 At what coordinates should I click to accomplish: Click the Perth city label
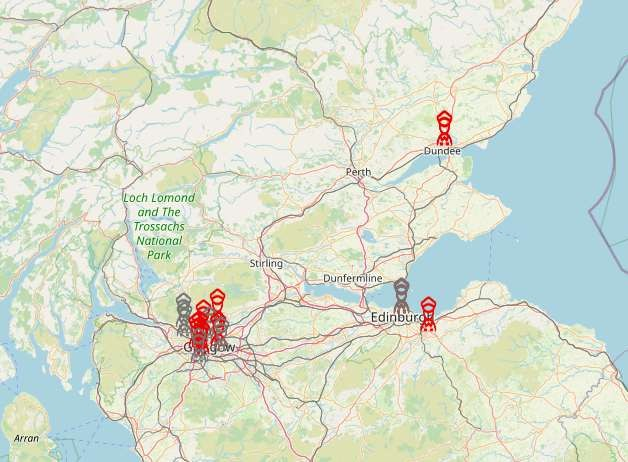[x=358, y=172]
